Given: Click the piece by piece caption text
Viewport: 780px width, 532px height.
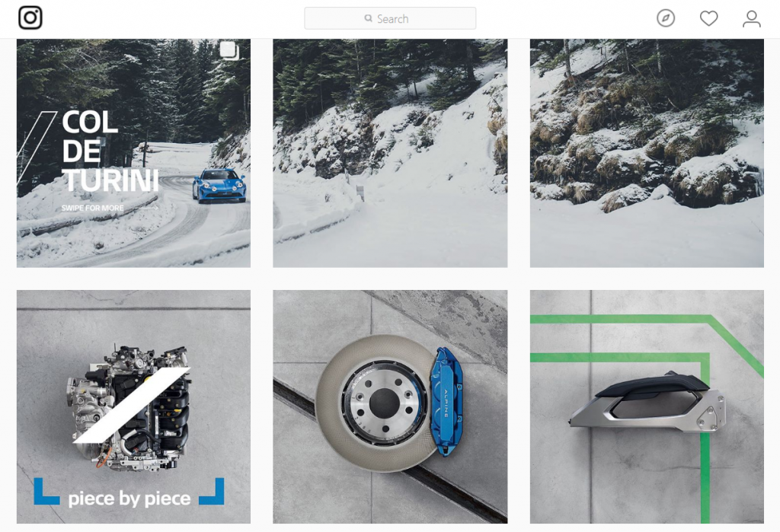Looking at the screenshot, I should point(129,499).
